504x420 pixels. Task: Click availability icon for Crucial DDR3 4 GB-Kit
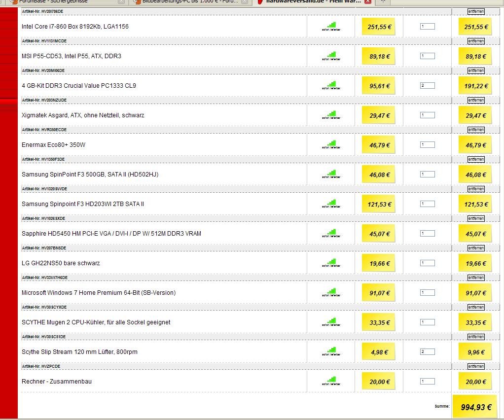point(331,85)
